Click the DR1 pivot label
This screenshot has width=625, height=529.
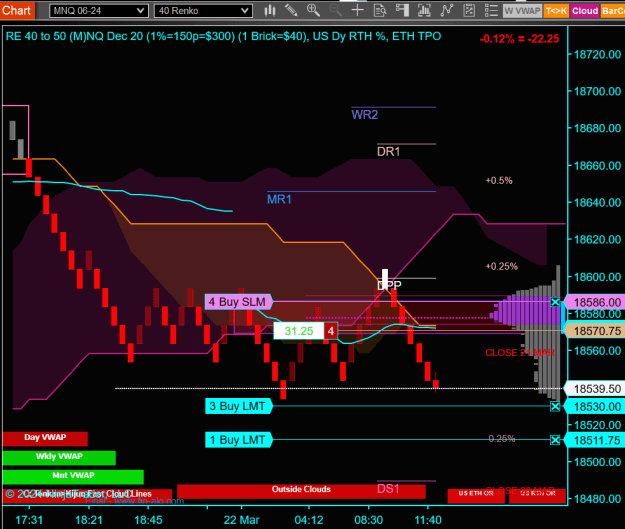tap(388, 152)
